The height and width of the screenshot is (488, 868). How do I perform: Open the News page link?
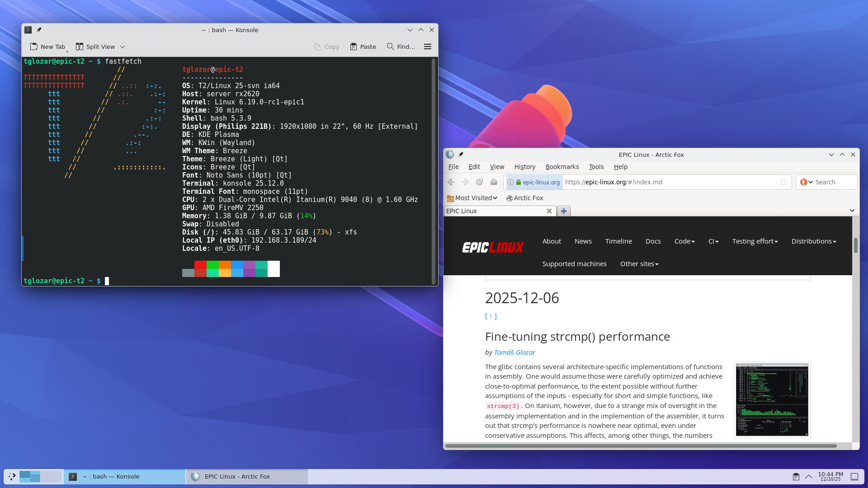pos(583,241)
